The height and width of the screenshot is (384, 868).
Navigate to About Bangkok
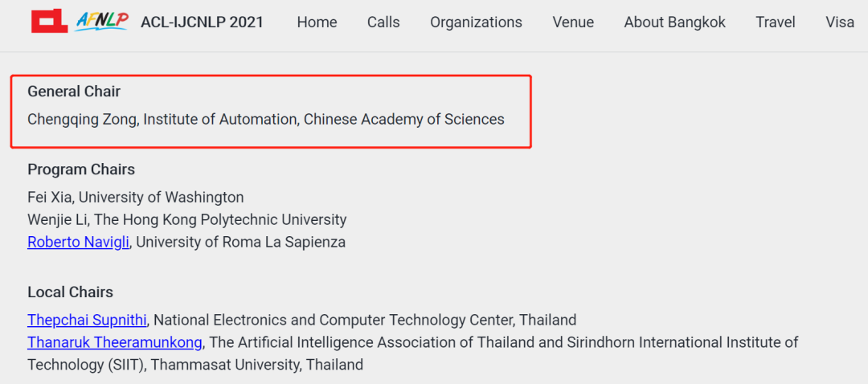[x=674, y=22]
